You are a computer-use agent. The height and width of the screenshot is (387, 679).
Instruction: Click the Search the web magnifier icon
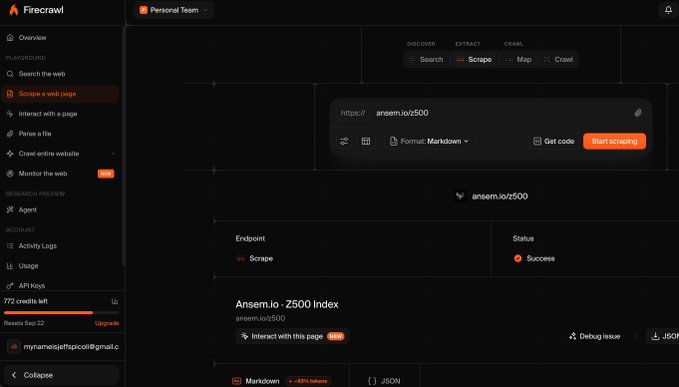click(10, 74)
